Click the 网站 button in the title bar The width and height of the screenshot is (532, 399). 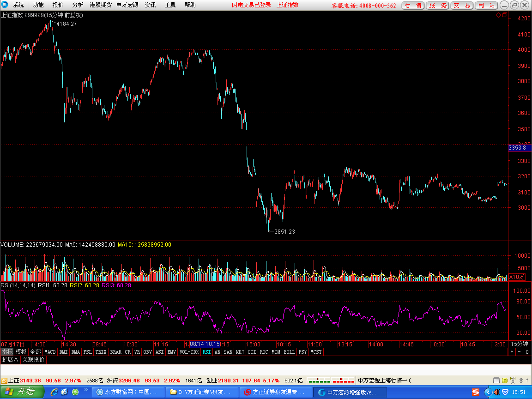(487, 6)
